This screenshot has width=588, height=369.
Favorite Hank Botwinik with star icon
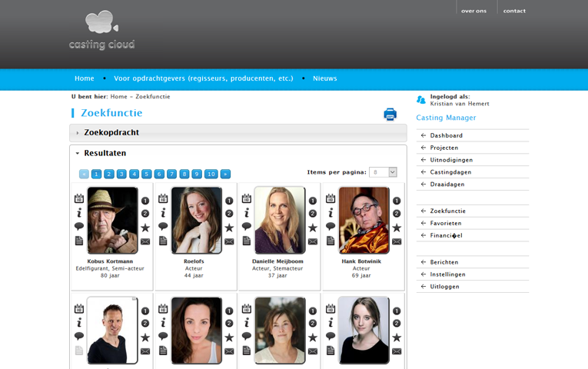coord(397,228)
